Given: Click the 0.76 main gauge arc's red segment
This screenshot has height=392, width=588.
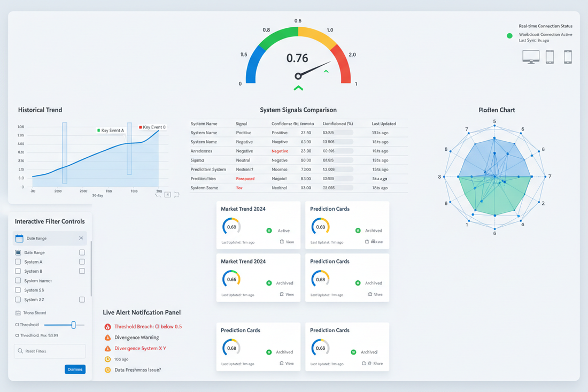Looking at the screenshot, I should (x=342, y=63).
